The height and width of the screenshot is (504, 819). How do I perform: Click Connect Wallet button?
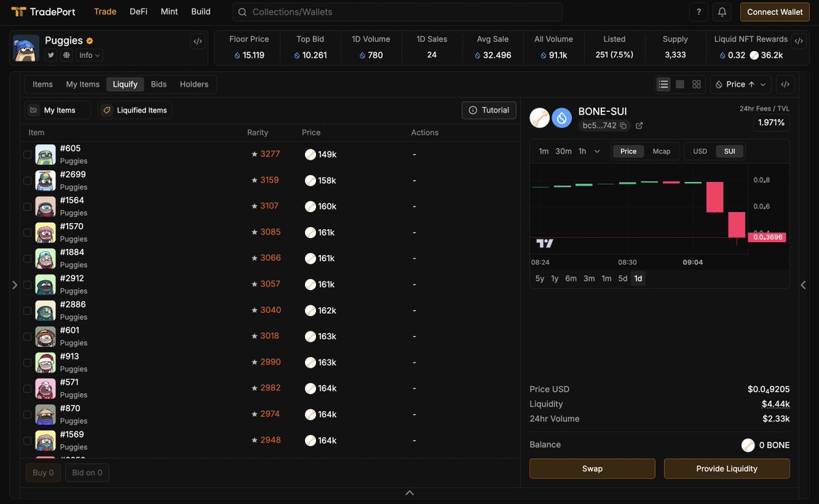[x=775, y=12]
